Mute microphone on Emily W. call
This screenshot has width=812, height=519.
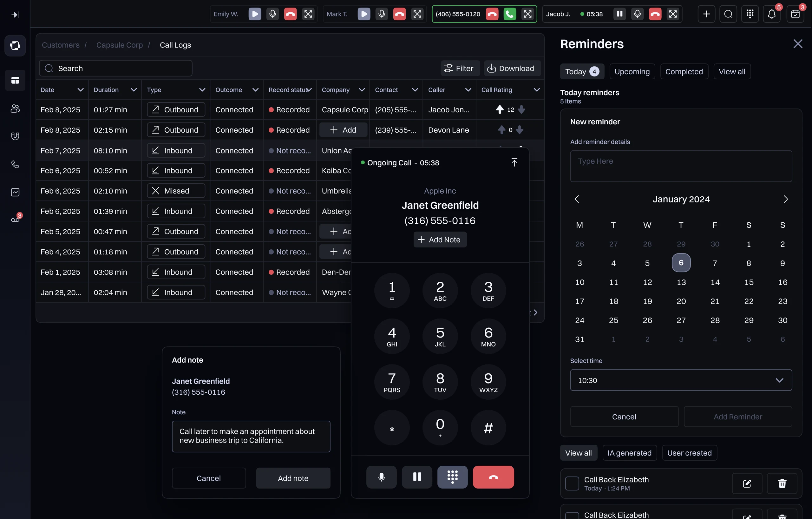pos(272,14)
